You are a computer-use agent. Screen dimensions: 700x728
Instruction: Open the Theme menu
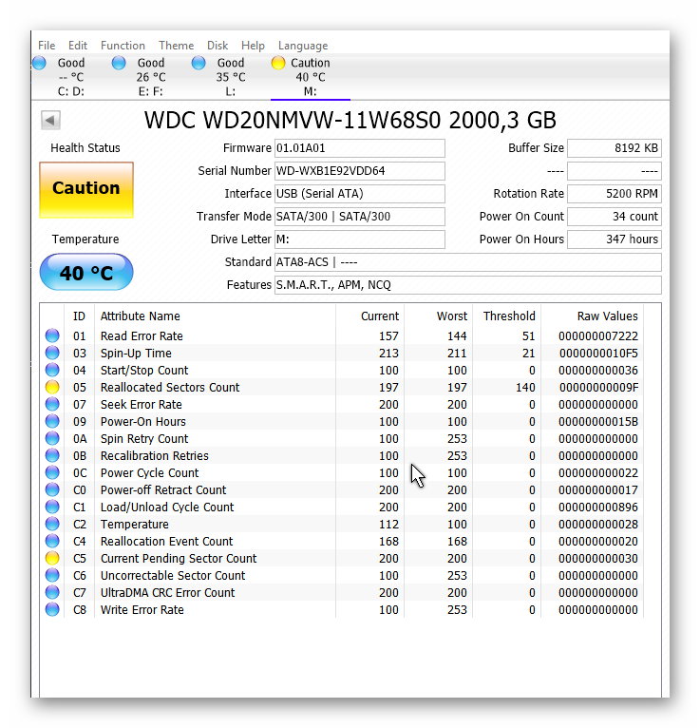click(x=177, y=46)
